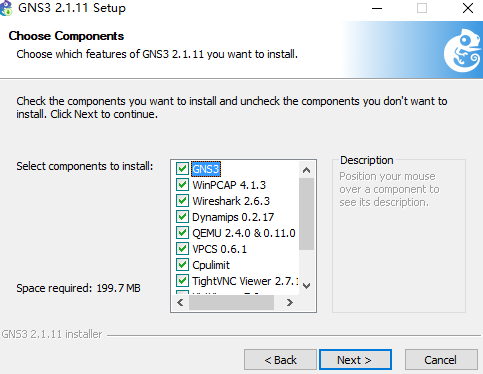Viewport: 483px width, 374px height.
Task: Uncheck the VPCS 0.6.1 checkbox
Action: tap(182, 249)
